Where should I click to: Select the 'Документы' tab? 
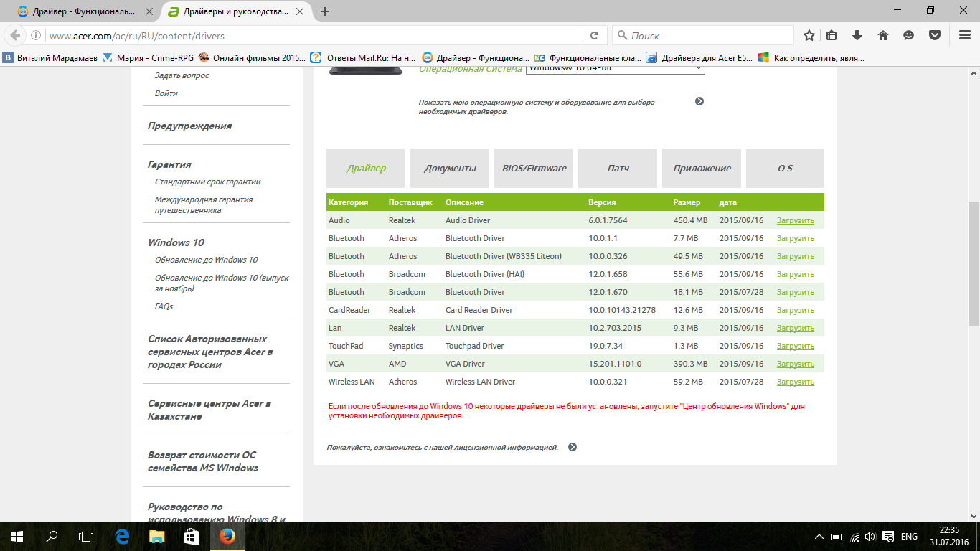pyautogui.click(x=450, y=168)
